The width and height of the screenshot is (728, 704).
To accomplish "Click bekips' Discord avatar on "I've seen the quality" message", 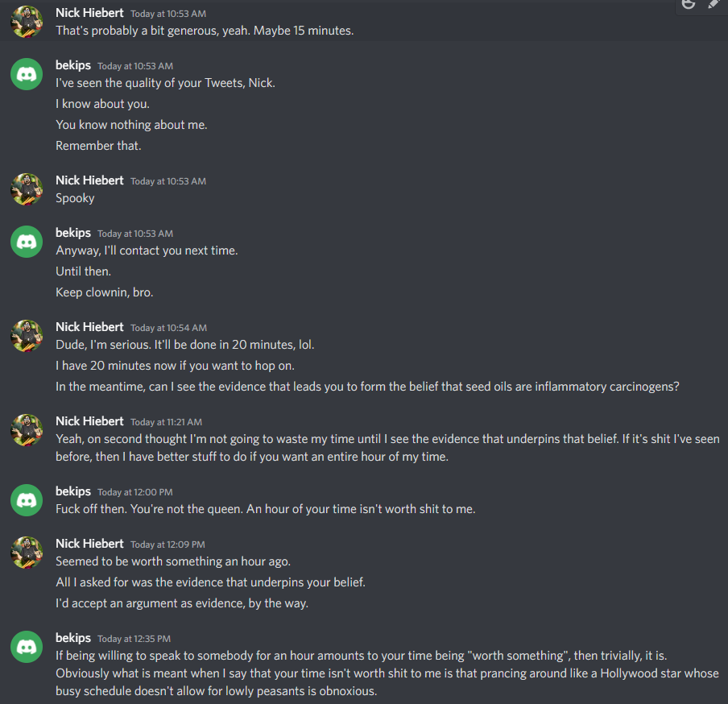I will pos(27,74).
